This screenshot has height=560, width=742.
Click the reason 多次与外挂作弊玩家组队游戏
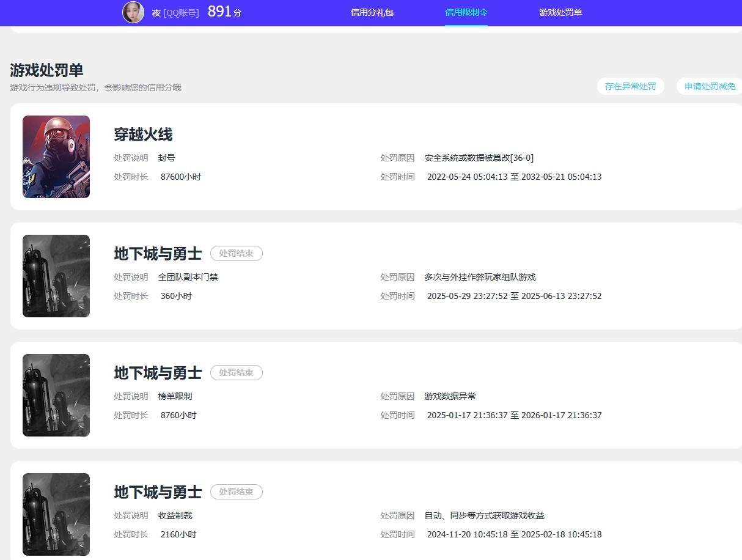pos(480,277)
